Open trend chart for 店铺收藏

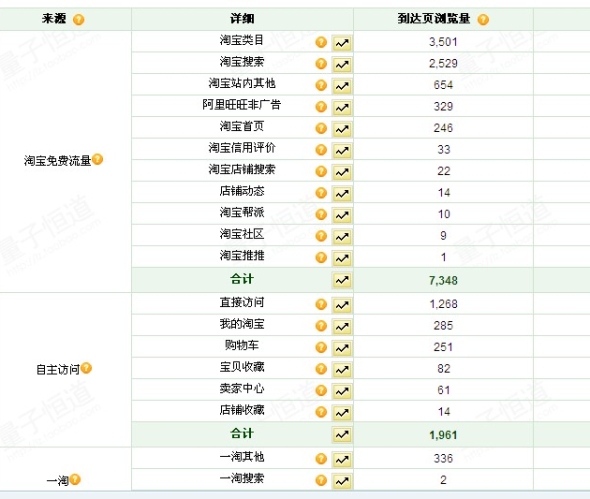(x=342, y=412)
